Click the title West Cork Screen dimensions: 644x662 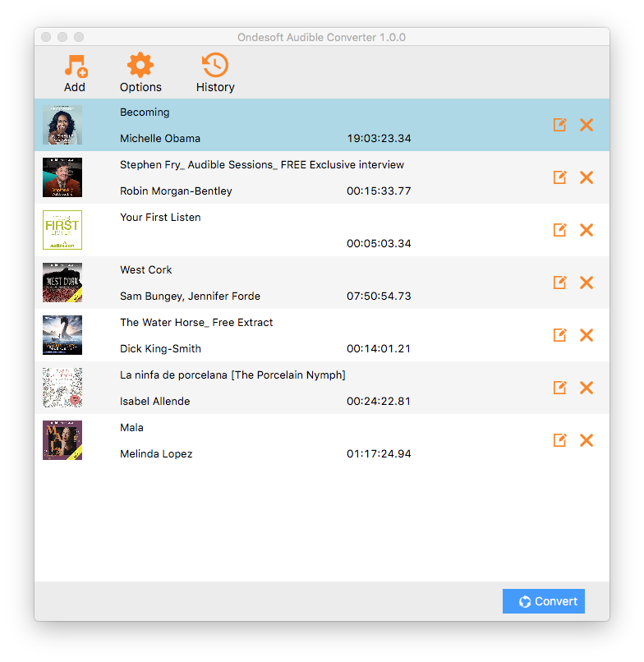(x=146, y=269)
